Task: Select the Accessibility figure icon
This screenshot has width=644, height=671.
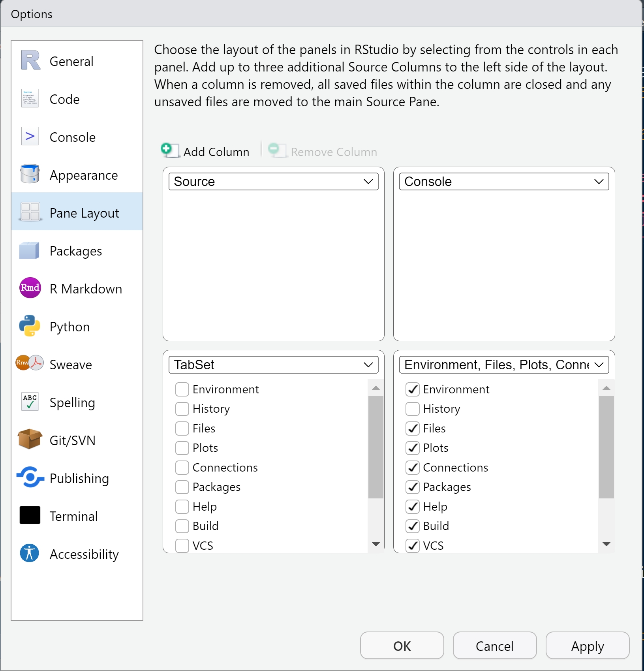Action: click(30, 553)
